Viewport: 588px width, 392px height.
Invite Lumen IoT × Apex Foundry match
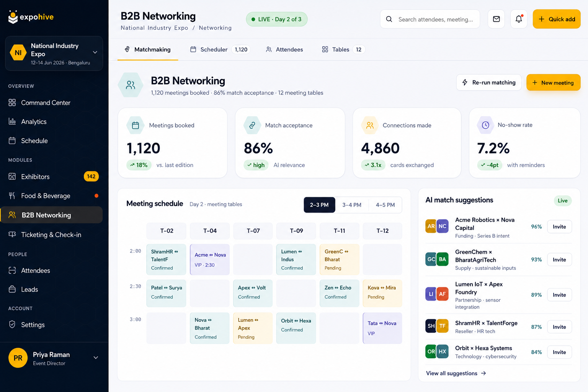559,295
